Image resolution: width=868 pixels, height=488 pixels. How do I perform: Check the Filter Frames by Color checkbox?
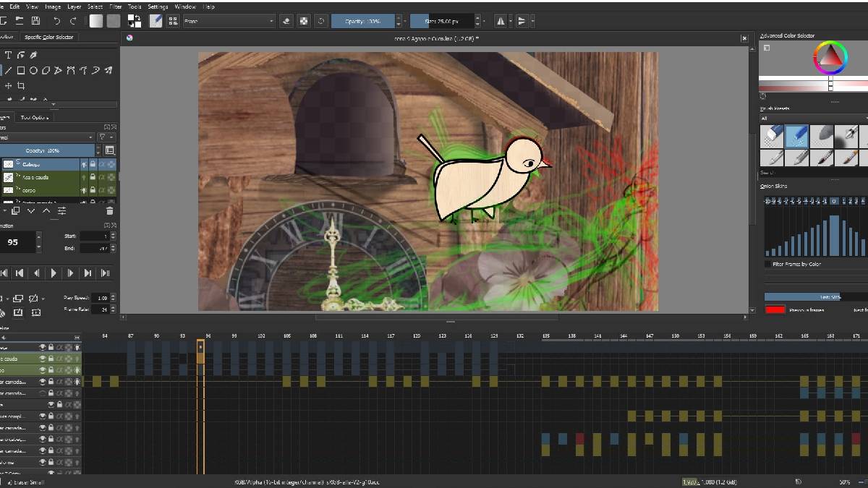[767, 264]
